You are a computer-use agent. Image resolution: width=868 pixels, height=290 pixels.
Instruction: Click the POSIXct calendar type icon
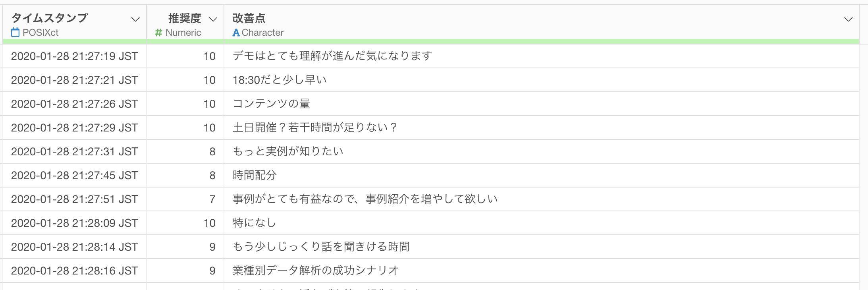coord(15,33)
